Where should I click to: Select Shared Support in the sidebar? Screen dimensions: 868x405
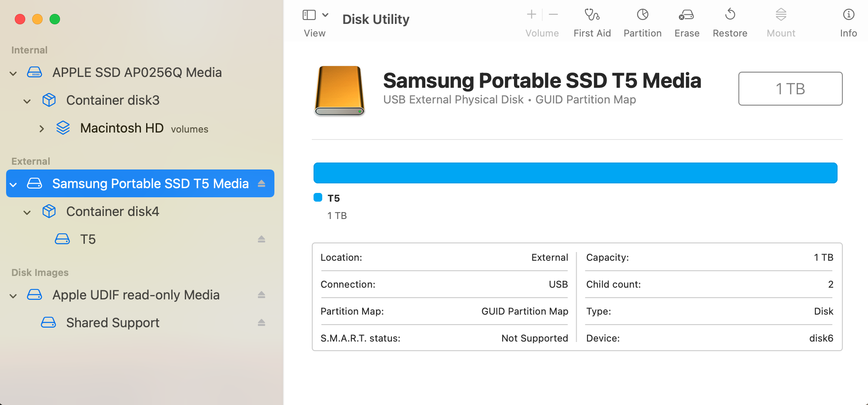click(113, 323)
